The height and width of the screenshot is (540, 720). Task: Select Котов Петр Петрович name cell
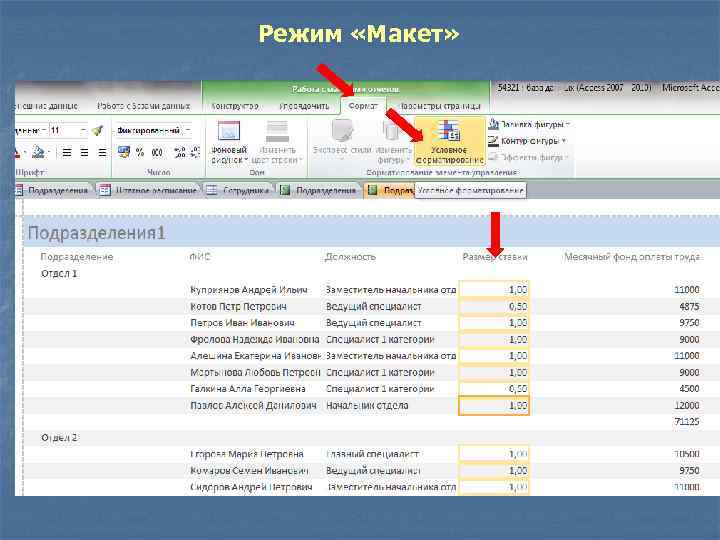[x=238, y=306]
